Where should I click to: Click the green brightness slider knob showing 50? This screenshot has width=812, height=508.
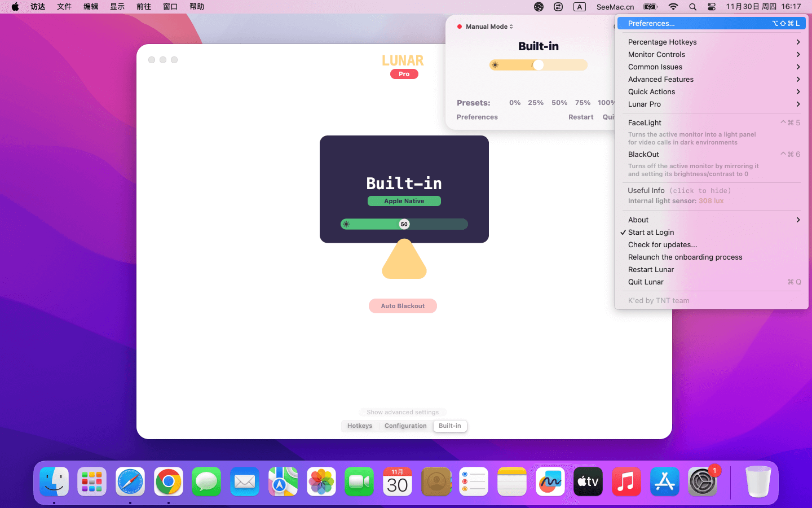404,224
